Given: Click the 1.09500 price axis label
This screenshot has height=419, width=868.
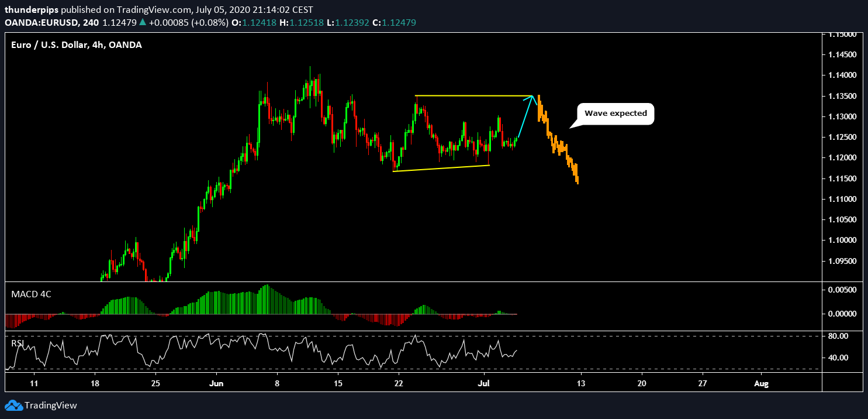Looking at the screenshot, I should point(842,261).
